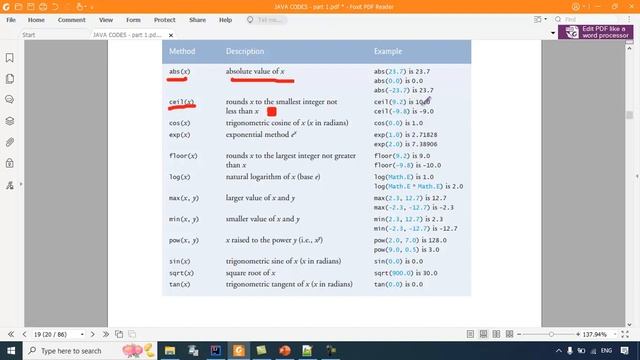Image resolution: width=640 pixels, height=360 pixels.
Task: Open the zoom percentage dropdown
Action: [615, 334]
